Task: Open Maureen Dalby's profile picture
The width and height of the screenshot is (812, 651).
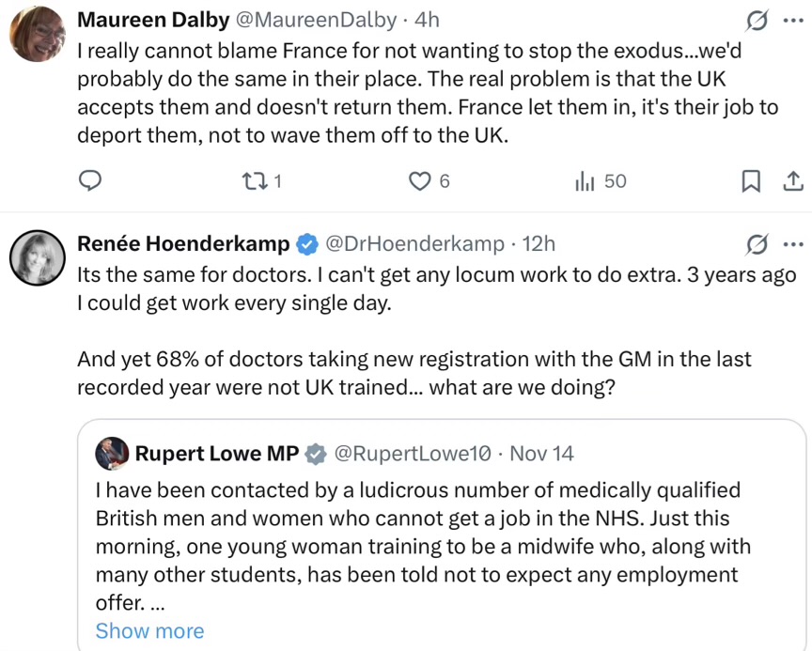Action: (37, 34)
